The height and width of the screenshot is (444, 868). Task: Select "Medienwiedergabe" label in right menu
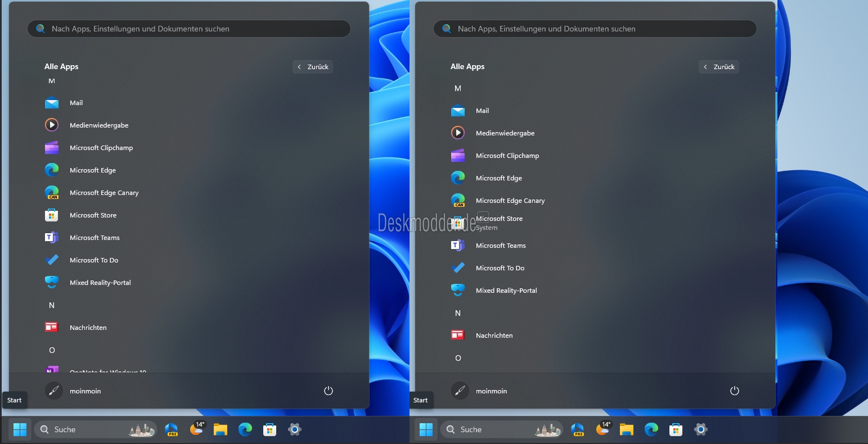tap(505, 133)
